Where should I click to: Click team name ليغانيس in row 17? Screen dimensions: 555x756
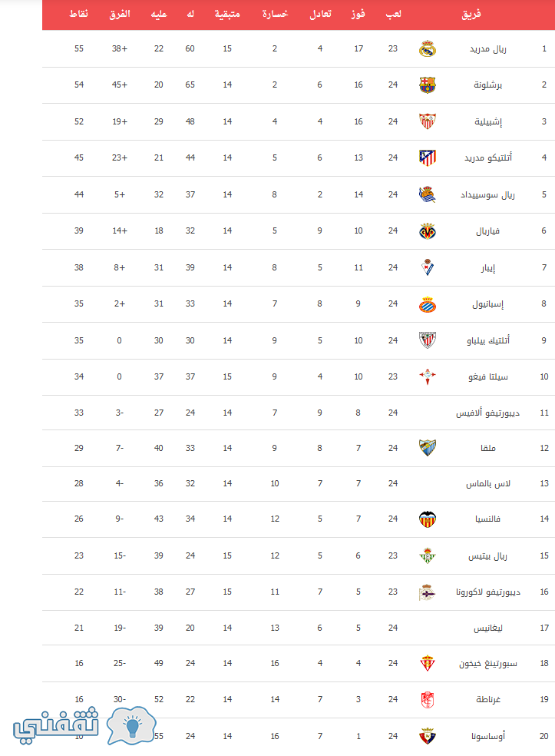tap(488, 628)
